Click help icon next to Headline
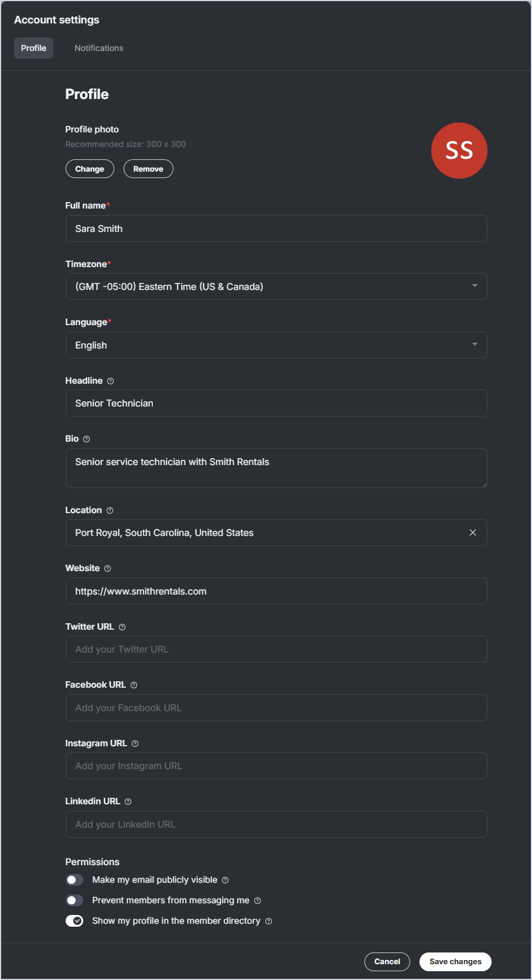This screenshot has width=532, height=980. 111,381
